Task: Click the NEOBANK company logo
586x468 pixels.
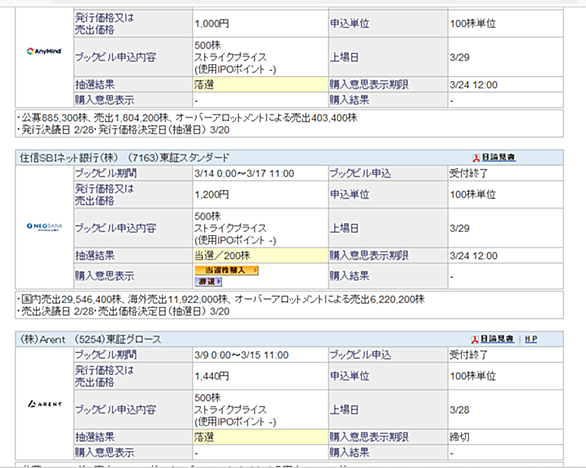Action: click(44, 226)
